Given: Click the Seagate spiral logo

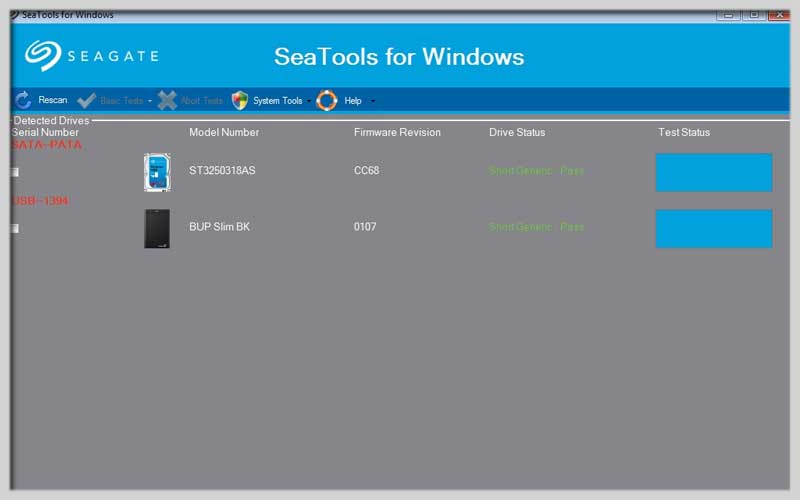Looking at the screenshot, I should pyautogui.click(x=43, y=55).
